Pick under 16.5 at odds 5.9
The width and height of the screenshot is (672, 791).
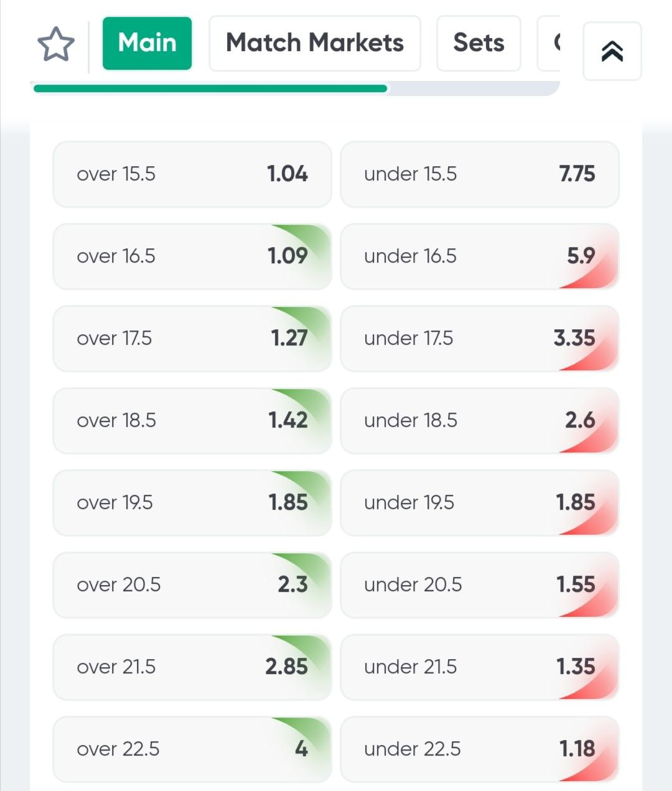pyautogui.click(x=480, y=256)
